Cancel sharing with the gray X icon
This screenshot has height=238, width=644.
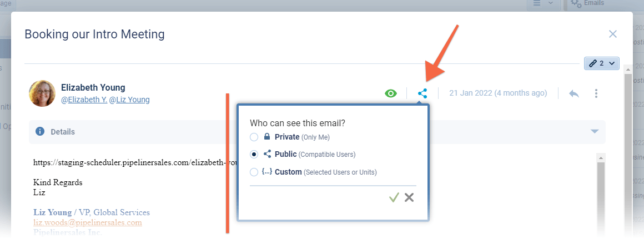point(409,197)
